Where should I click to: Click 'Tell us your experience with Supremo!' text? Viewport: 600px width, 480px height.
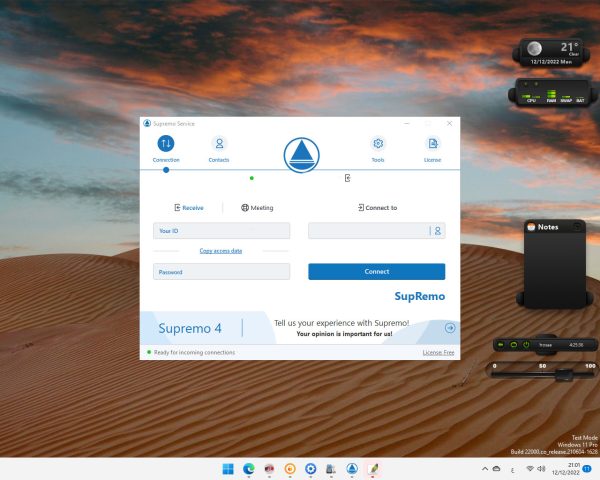[x=342, y=323]
